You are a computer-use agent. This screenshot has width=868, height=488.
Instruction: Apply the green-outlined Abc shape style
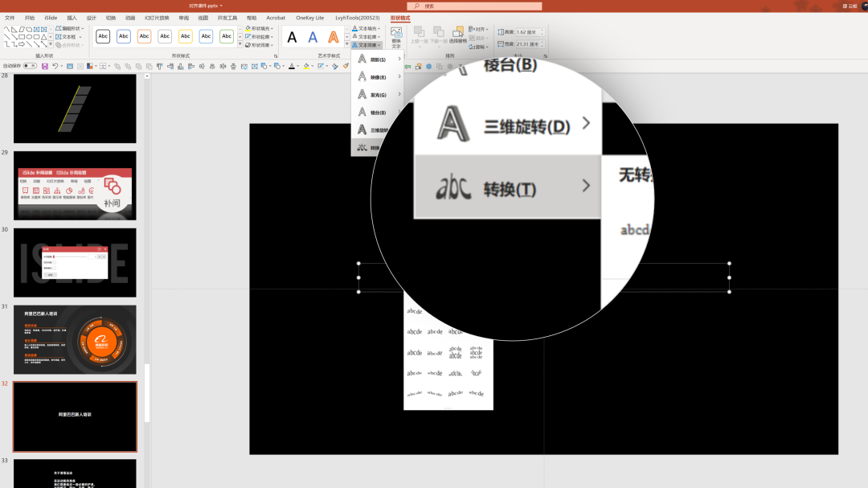(x=227, y=36)
